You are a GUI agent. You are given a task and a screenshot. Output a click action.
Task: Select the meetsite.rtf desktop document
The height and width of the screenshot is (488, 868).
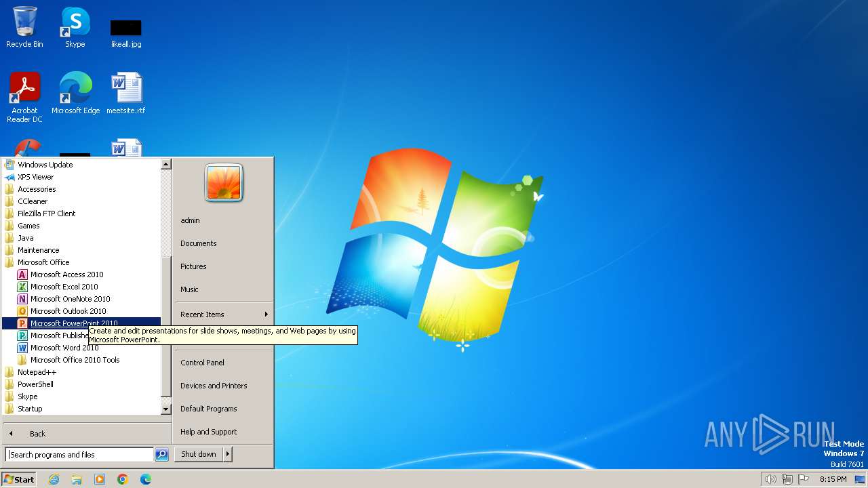[126, 94]
